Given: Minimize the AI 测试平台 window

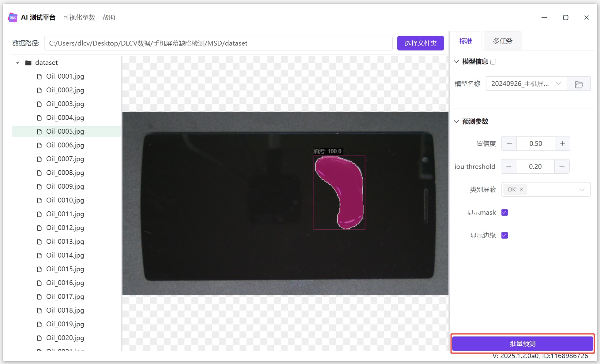Looking at the screenshot, I should [544, 17].
